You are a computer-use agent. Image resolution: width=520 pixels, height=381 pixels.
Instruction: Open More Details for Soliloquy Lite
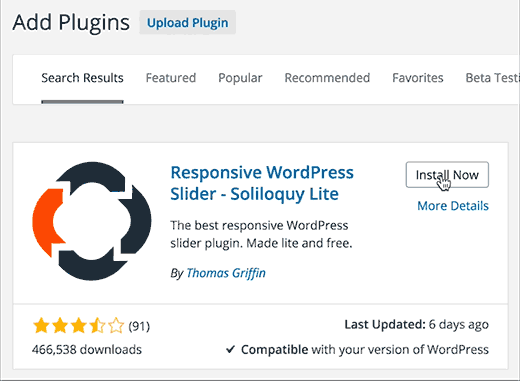[x=453, y=206]
